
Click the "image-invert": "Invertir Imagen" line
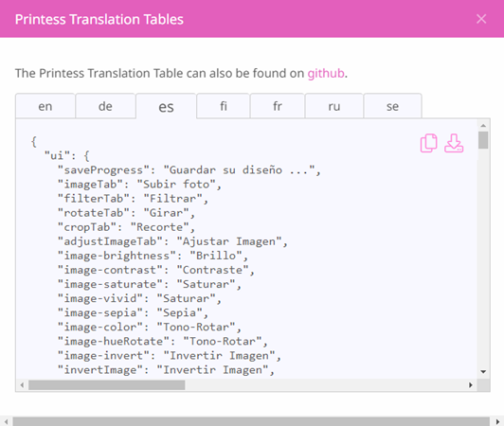coord(169,356)
